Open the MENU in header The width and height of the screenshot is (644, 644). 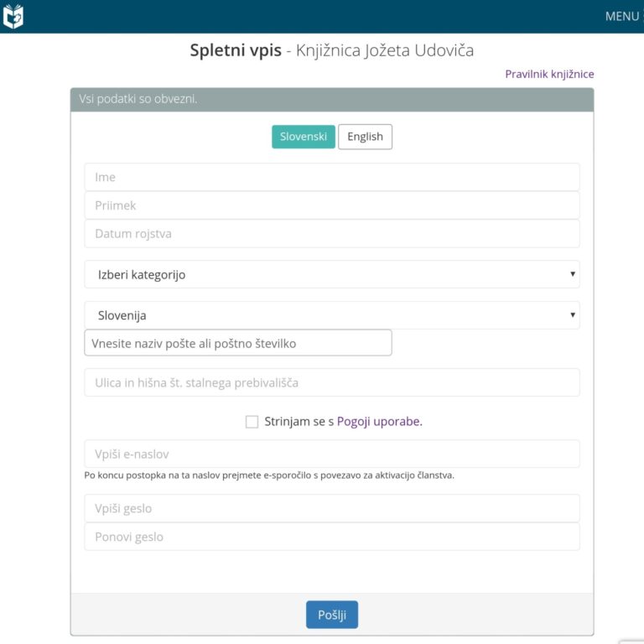[621, 16]
